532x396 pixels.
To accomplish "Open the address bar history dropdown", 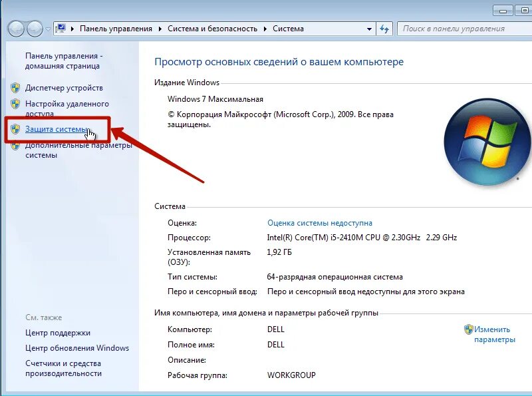I will pyautogui.click(x=369, y=29).
